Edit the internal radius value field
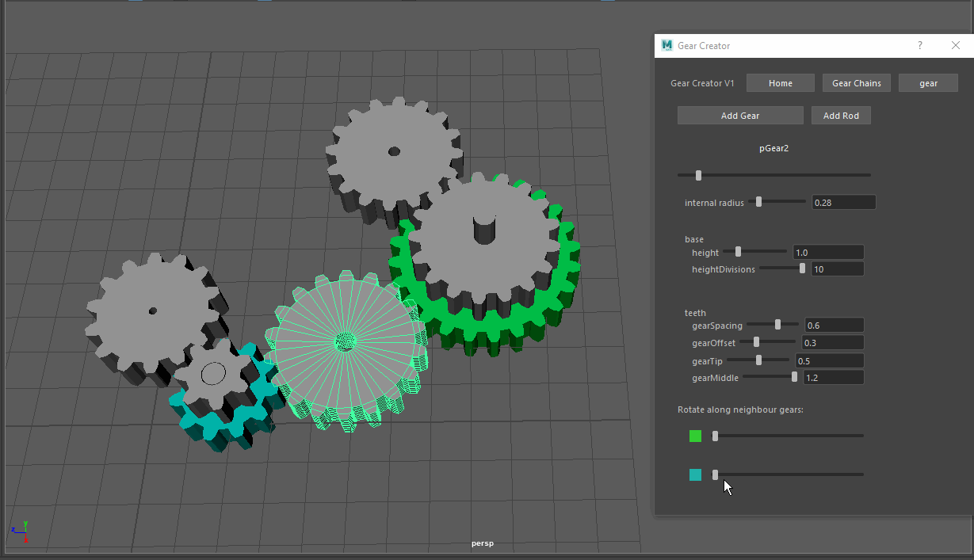This screenshot has width=974, height=560. coord(842,202)
